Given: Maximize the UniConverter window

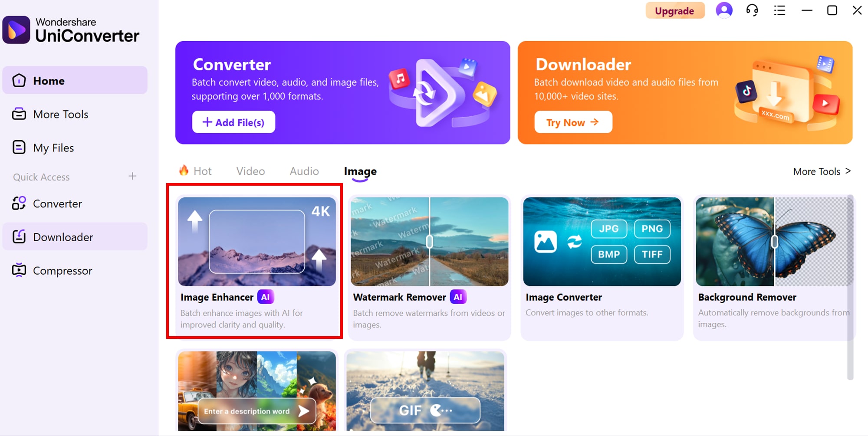Looking at the screenshot, I should (x=832, y=10).
